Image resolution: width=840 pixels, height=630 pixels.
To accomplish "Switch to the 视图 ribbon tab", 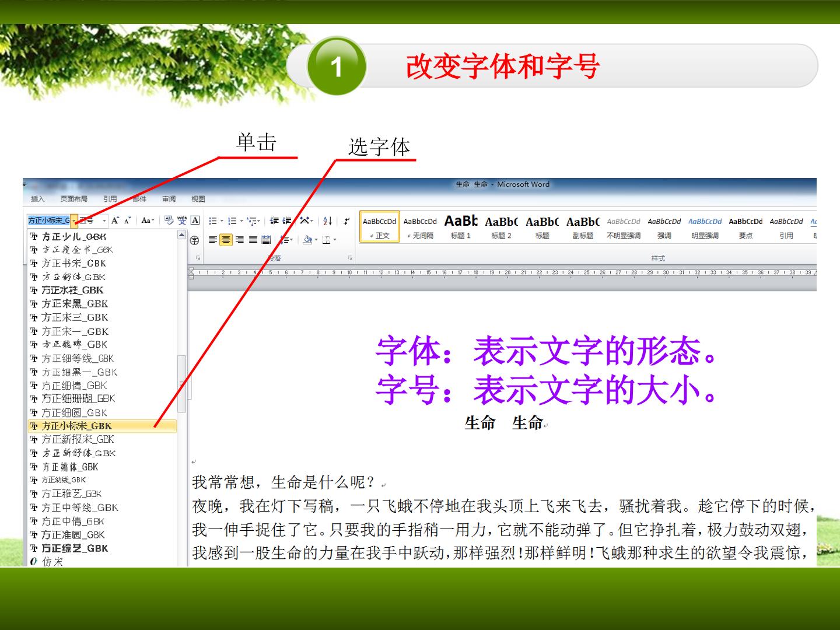I will [x=198, y=199].
